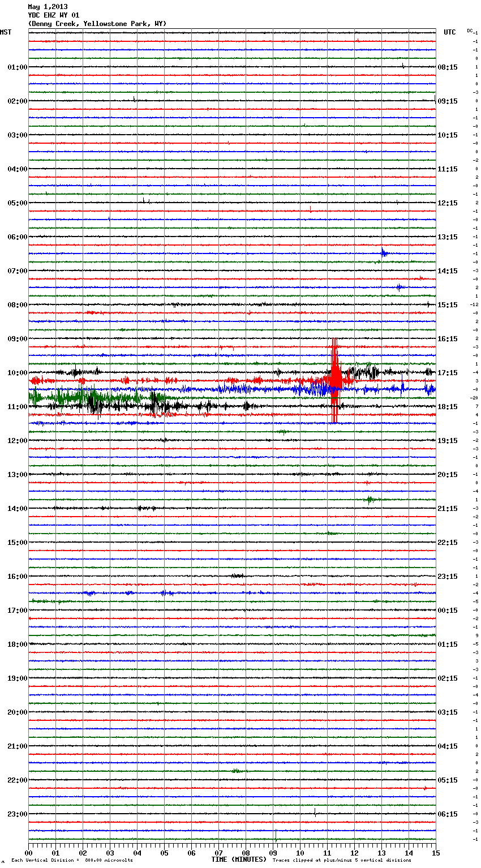Click the "Each Vertical Division = 800.00 microvolts" note
This screenshot has width=481, height=868.
click(x=72, y=861)
